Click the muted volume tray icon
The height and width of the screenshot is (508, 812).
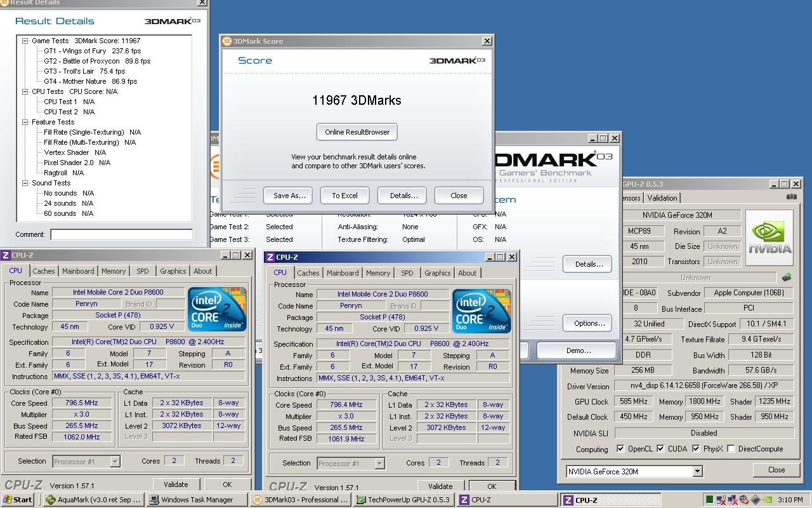(x=743, y=500)
